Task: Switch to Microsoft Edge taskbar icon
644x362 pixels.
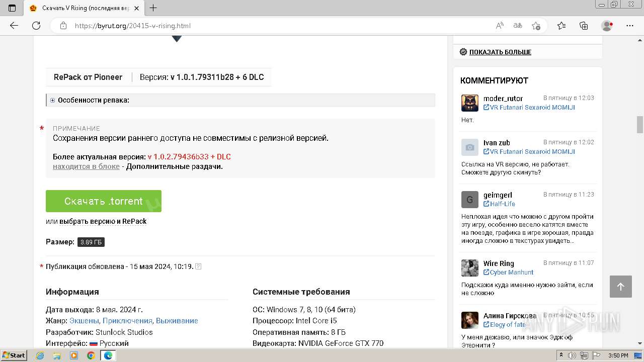Action: [x=108, y=355]
